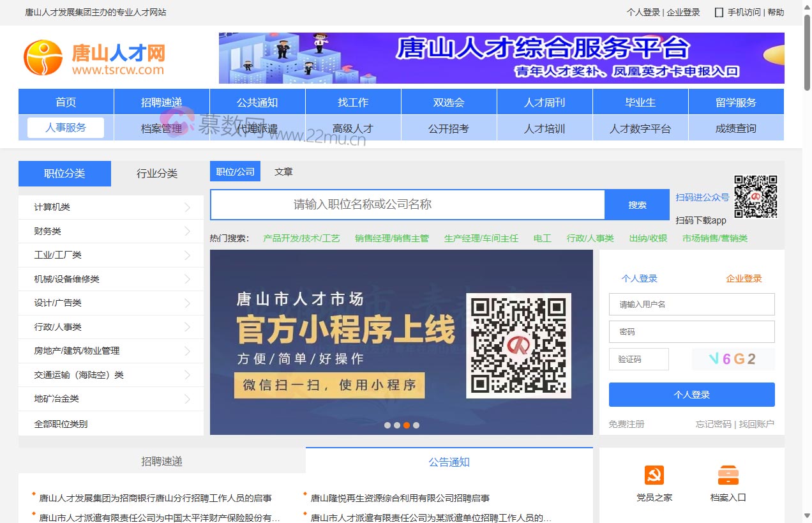Click the 扫码进公众号 QR code
The height and width of the screenshot is (523, 812).
756,197
